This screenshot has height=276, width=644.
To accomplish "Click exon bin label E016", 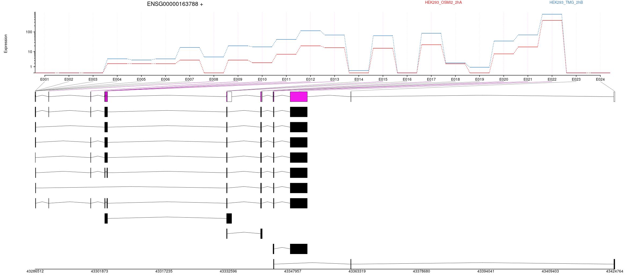I will (x=407, y=79).
